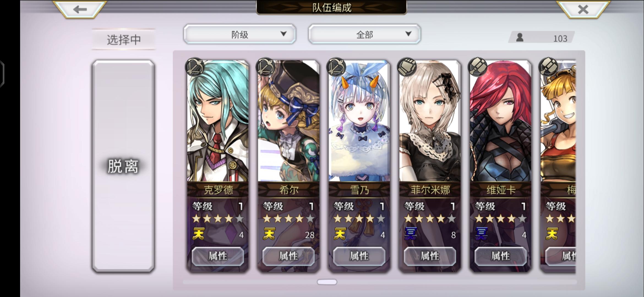
Task: Expand the 全部 filter dropdown
Action: coord(364,34)
